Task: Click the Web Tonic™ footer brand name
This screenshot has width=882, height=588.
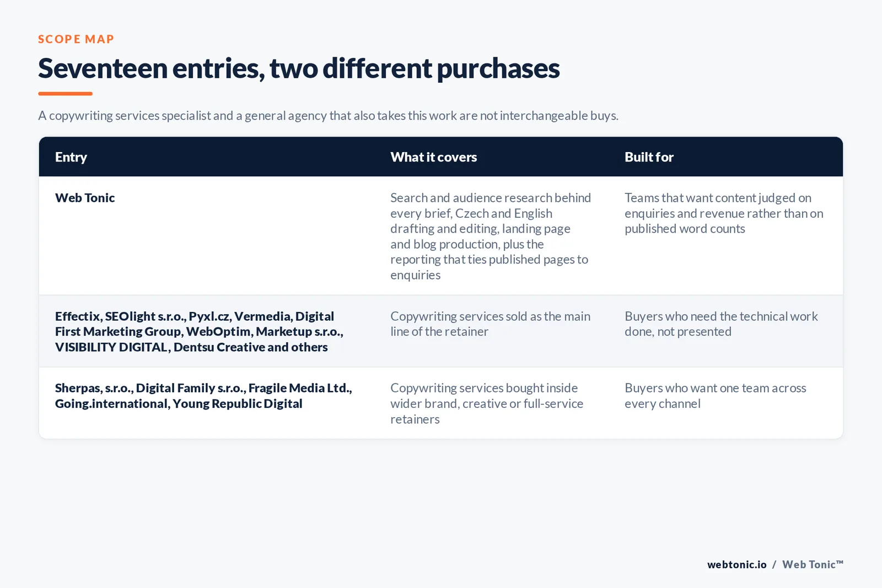Action: coord(813,564)
